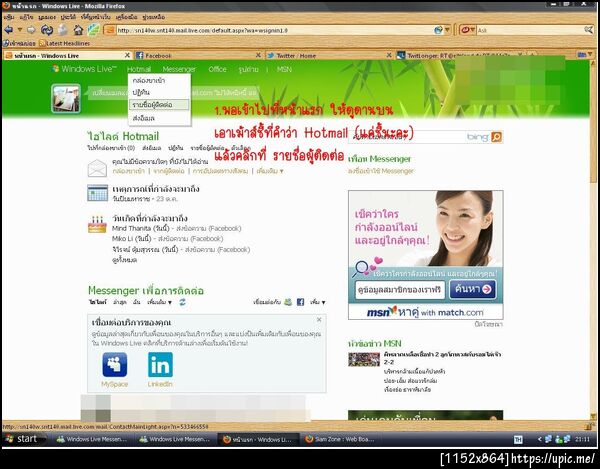The height and width of the screenshot is (469, 600).
Task: Close the Twitter / Home tab
Action: point(389,55)
